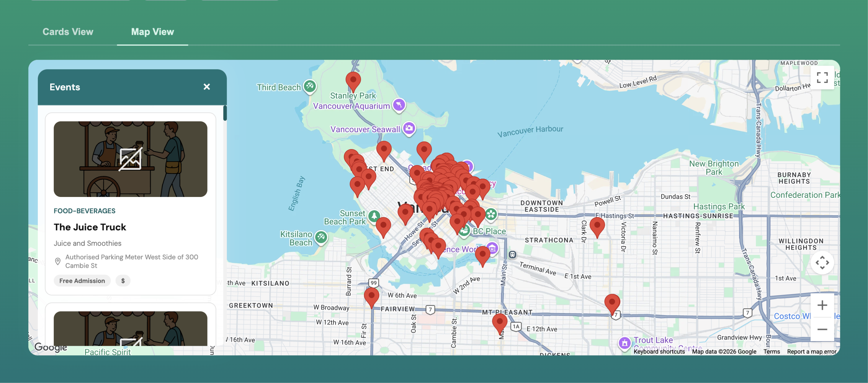
Task: Click the Science World museum icon
Action: (x=492, y=249)
